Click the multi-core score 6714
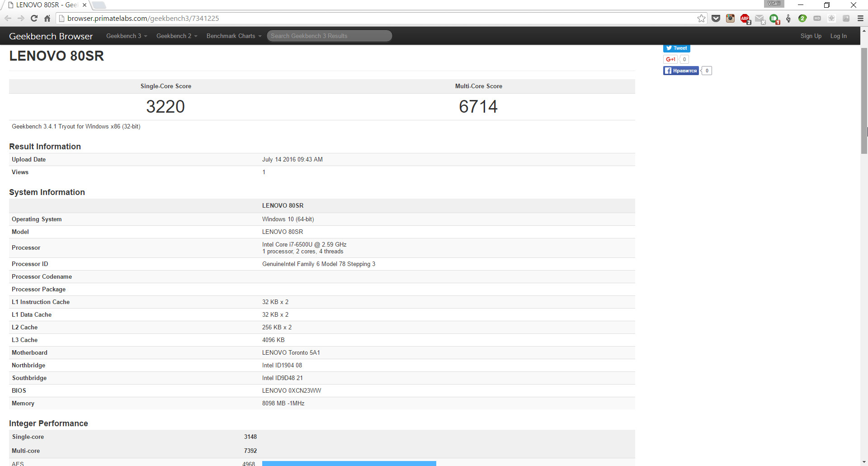Viewport: 868px width, 466px height. point(478,107)
